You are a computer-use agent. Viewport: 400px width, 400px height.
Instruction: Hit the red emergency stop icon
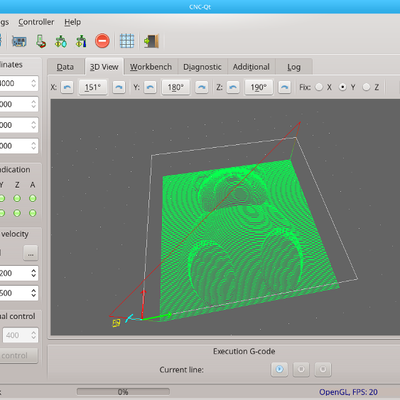click(102, 41)
